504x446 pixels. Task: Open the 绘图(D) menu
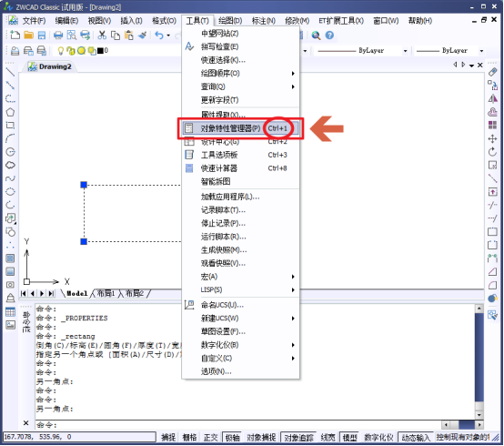pos(230,21)
